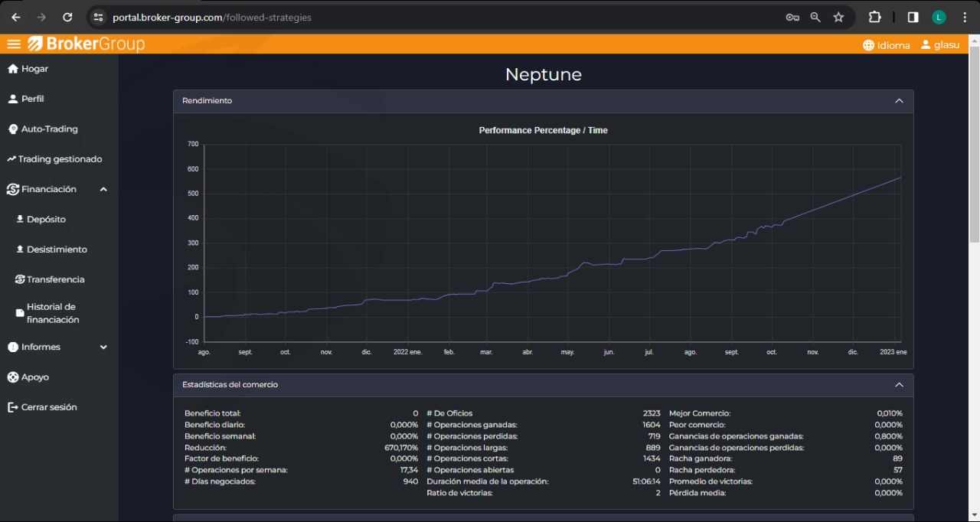Screen dimensions: 980x522
Task: Expand the Informes submenu
Action: click(103, 347)
